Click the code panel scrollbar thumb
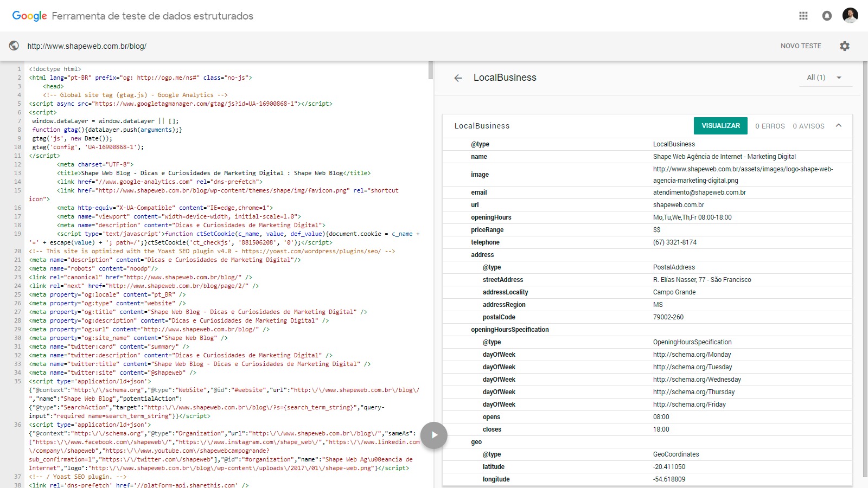 [x=431, y=70]
